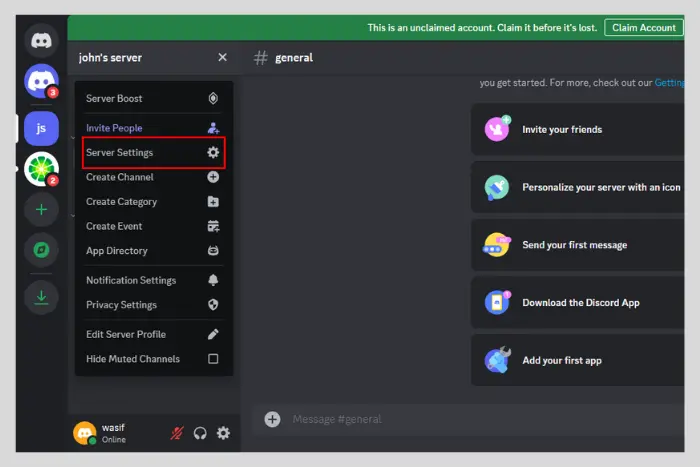Open the john's server header dropdown

pyautogui.click(x=154, y=58)
